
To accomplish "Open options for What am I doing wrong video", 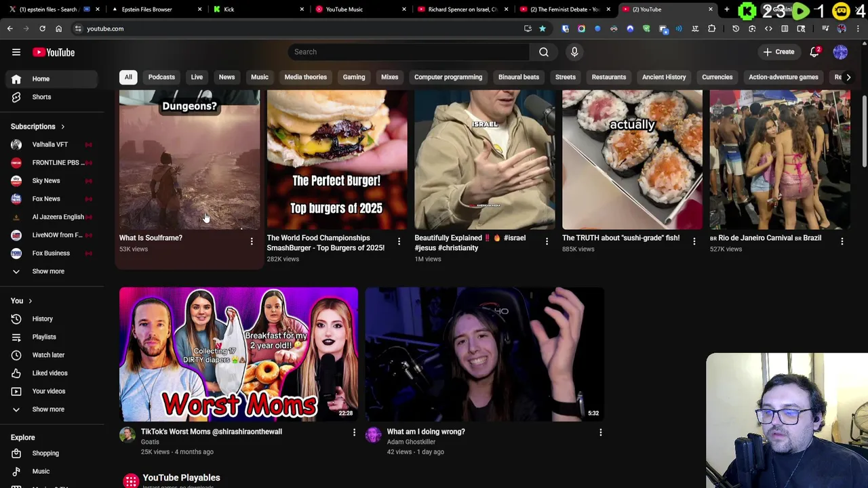I will pos(600,432).
